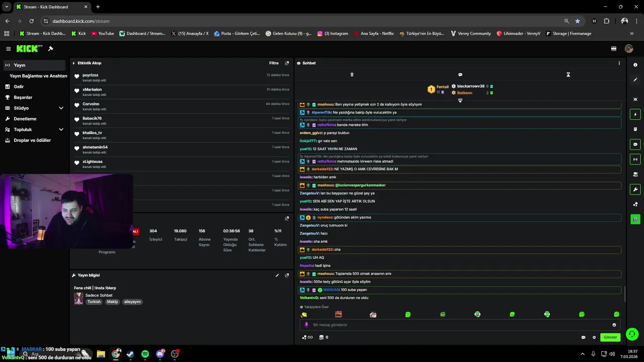The height and width of the screenshot is (362, 644).
Task: Open the emoji picker in the message box
Action: pos(614,325)
